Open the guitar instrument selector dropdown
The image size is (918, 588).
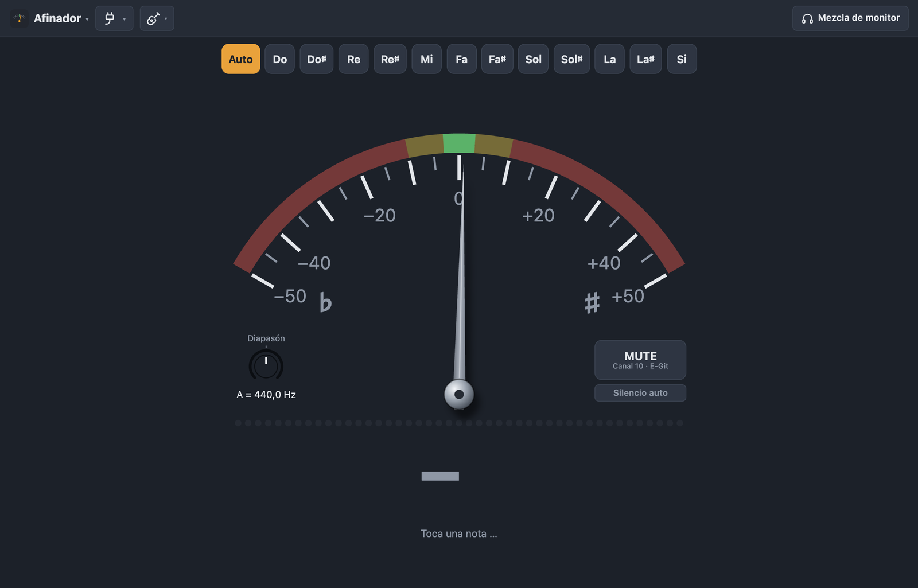[x=157, y=18]
